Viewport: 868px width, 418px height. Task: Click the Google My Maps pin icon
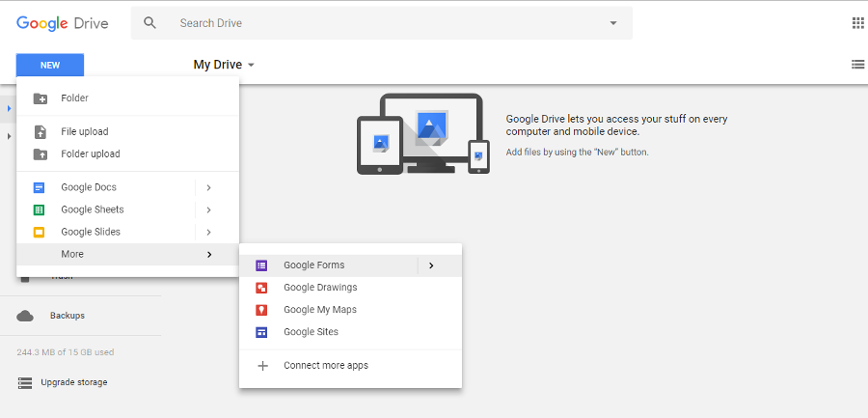coord(261,310)
